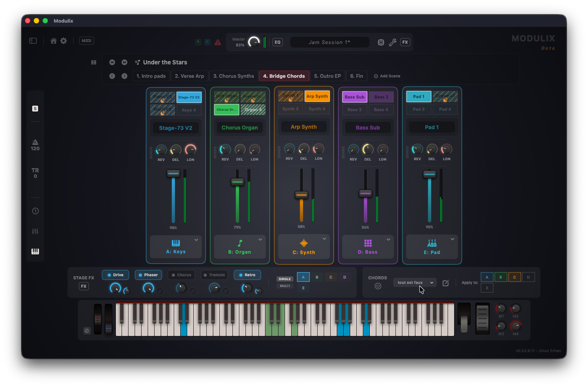588x387 pixels.
Task: Click the S icon in the left sidebar
Action: click(35, 109)
